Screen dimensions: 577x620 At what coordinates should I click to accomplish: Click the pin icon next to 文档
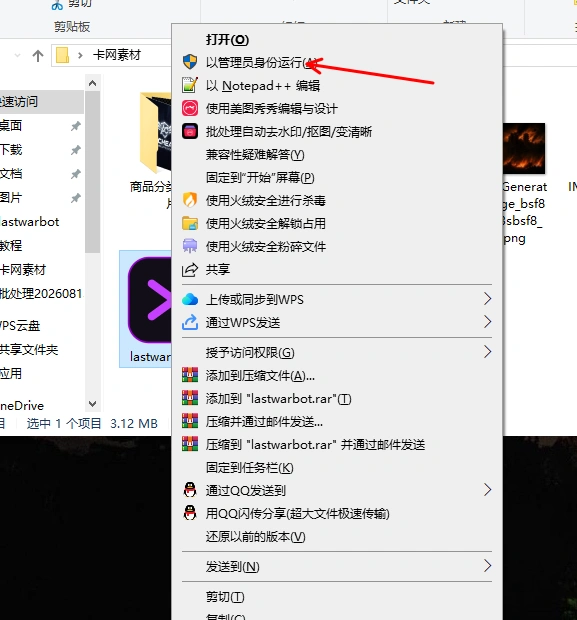click(76, 174)
